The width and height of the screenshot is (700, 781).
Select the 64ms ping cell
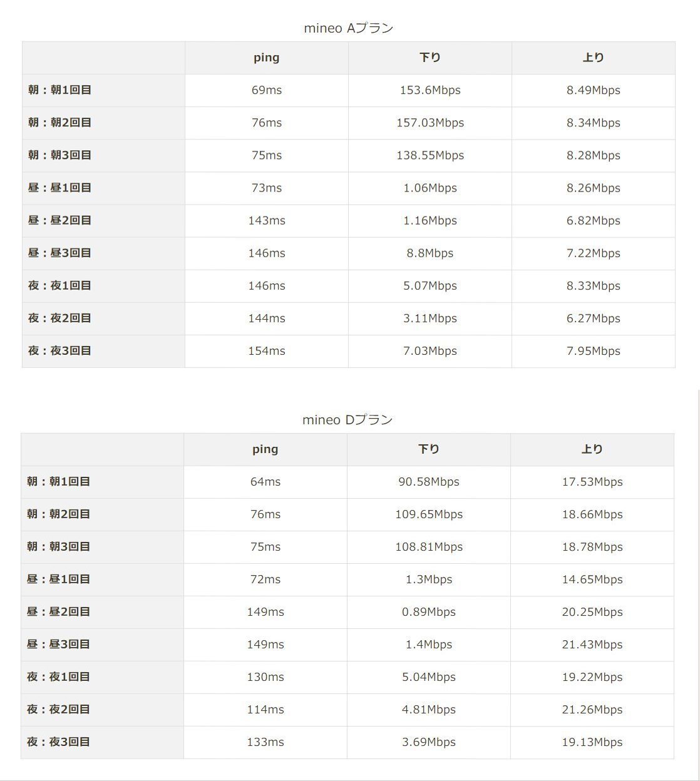265,482
